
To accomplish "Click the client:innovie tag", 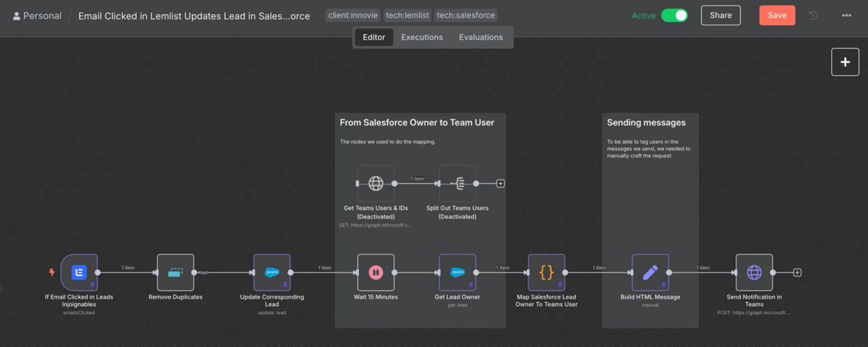I will pos(353,15).
